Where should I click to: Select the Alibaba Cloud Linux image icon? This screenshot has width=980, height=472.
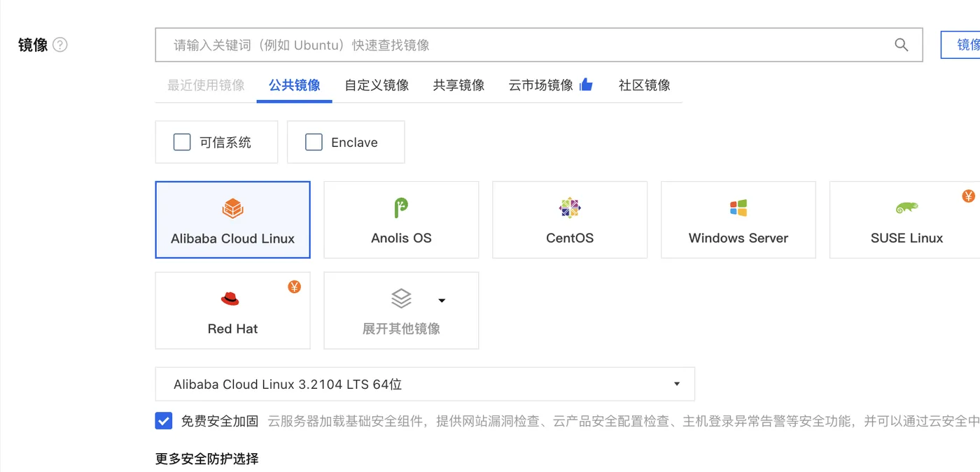pos(232,207)
